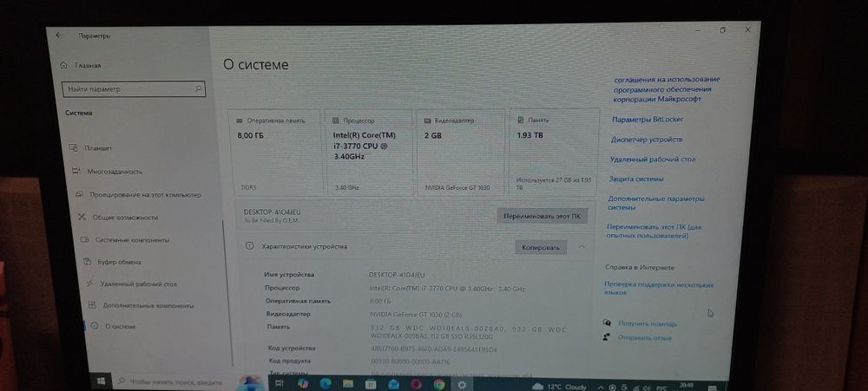Open Системные компоненты page
868x391 pixels.
(x=125, y=240)
